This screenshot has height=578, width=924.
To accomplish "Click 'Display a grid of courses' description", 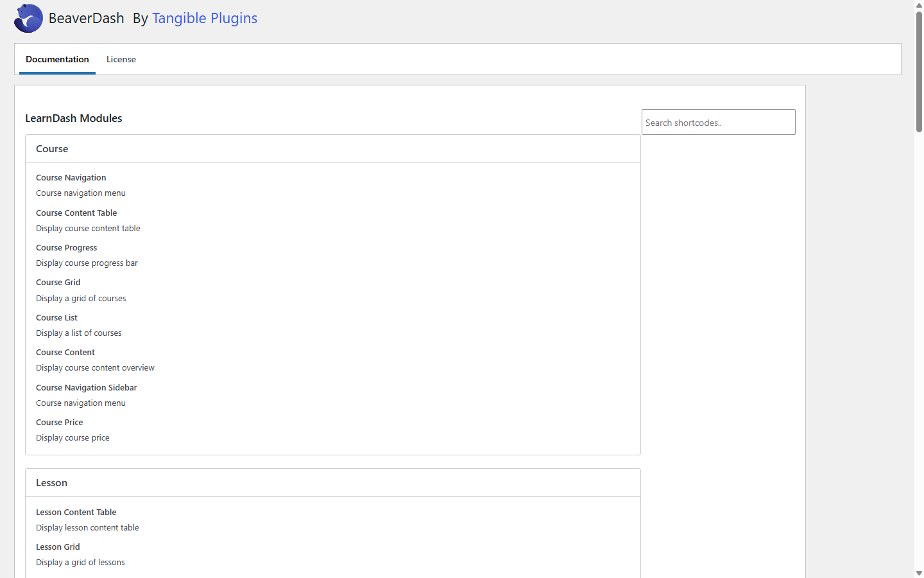I will [81, 299].
